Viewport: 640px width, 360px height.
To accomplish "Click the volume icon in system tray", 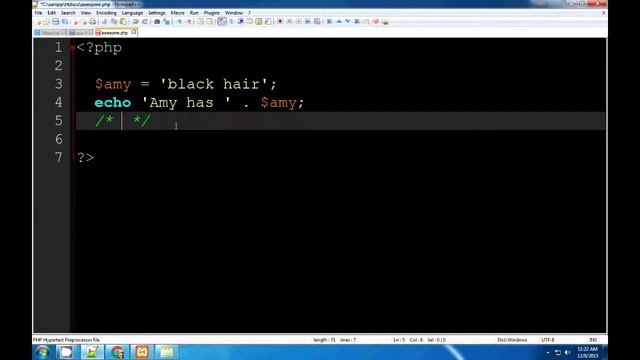I will pyautogui.click(x=567, y=352).
